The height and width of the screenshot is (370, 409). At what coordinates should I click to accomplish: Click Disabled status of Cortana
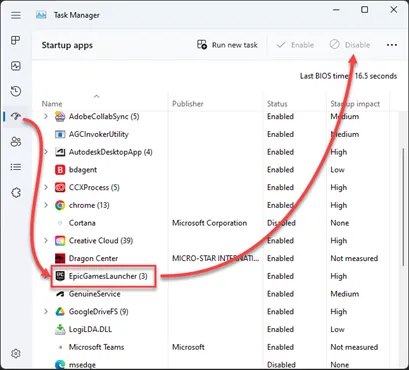[281, 223]
